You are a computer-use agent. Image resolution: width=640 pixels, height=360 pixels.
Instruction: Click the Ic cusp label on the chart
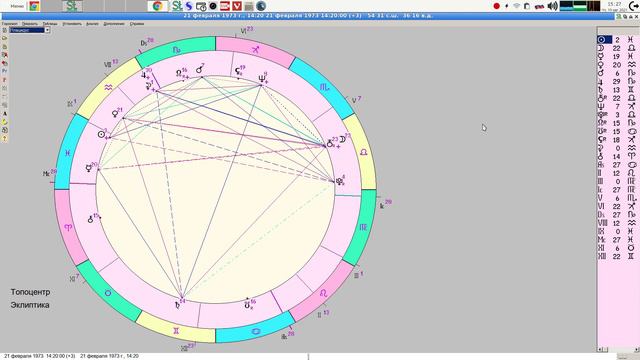point(385,205)
